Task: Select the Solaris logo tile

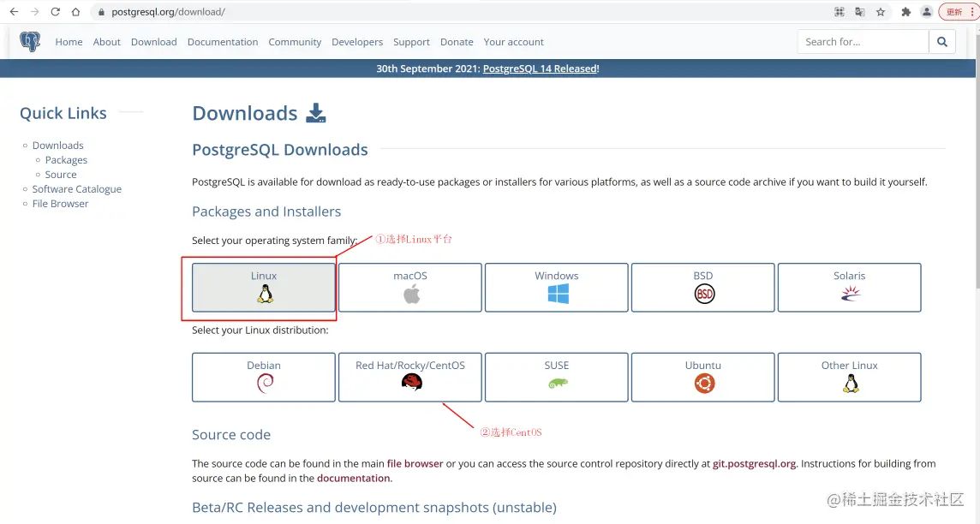Action: [850, 288]
